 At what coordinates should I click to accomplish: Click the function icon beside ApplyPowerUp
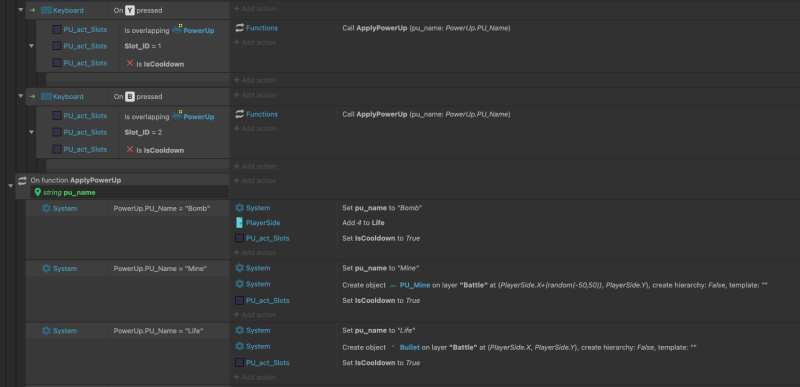pyautogui.click(x=22, y=180)
